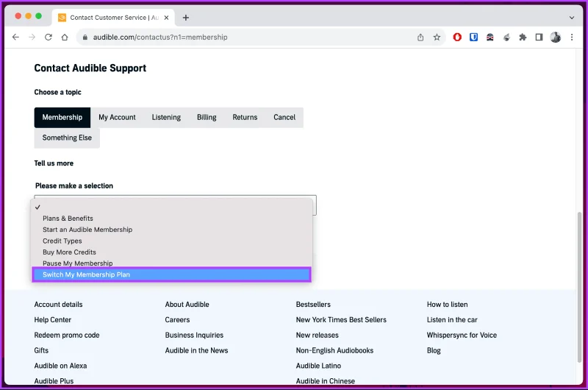Select the Membership topic
Screen dimensions: 588x390
point(62,118)
